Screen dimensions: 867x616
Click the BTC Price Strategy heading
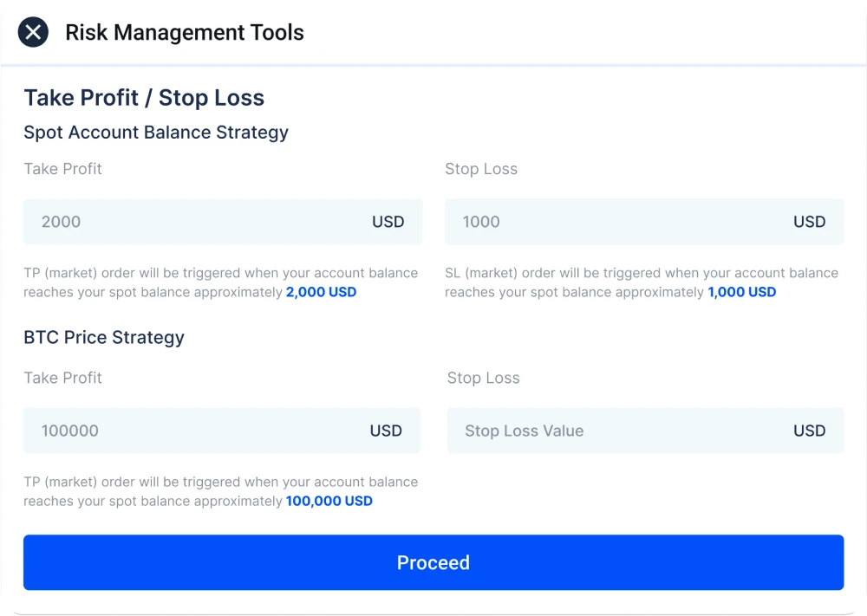[x=104, y=337]
